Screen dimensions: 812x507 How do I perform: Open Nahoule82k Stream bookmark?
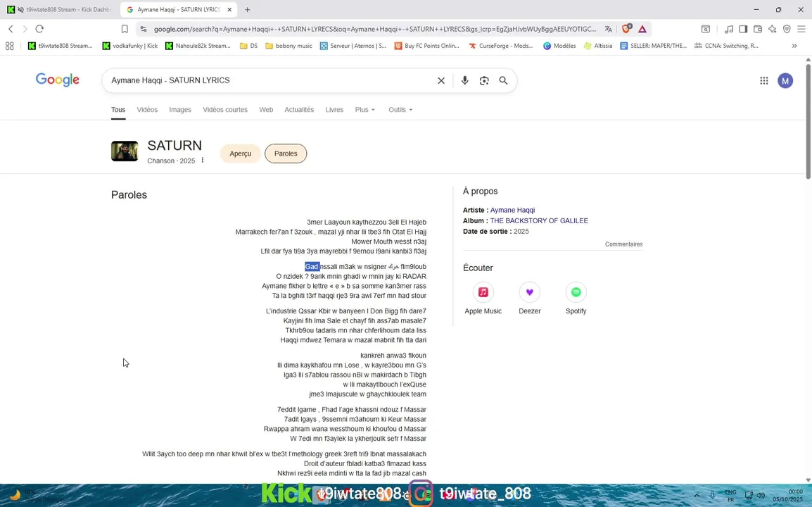point(198,46)
